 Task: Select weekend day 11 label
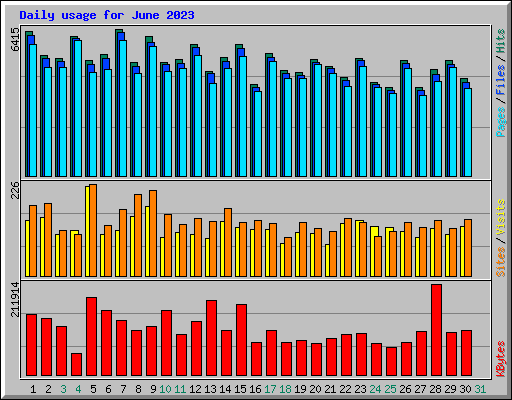[180, 389]
